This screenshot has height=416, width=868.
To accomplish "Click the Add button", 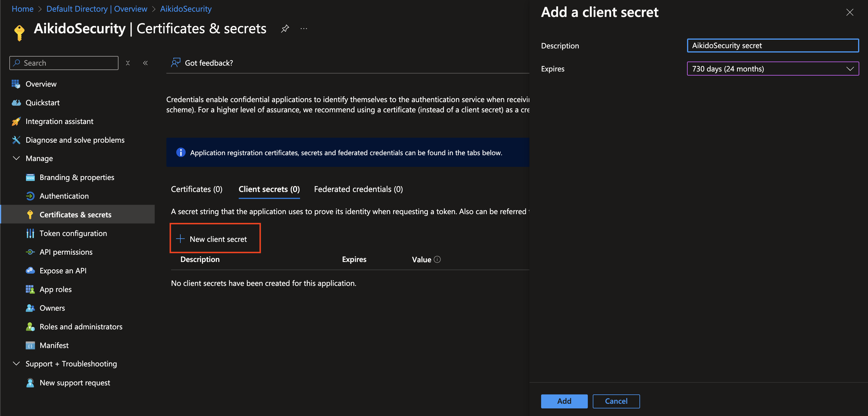I will click(x=564, y=401).
